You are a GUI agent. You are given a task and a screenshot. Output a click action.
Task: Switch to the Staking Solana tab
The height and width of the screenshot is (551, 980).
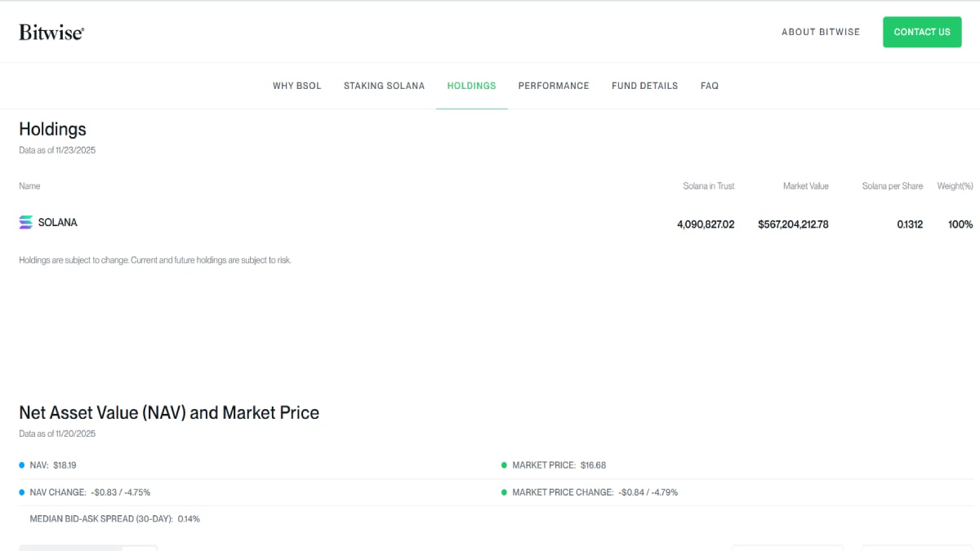(384, 86)
